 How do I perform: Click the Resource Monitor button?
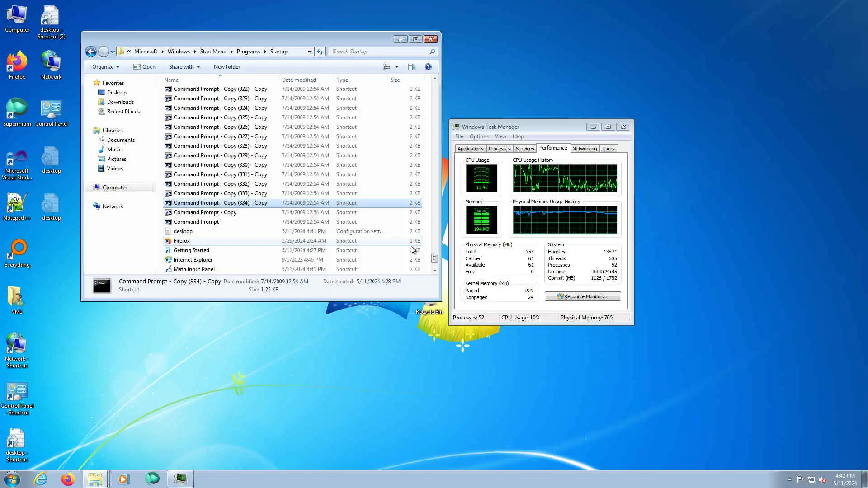pyautogui.click(x=583, y=296)
